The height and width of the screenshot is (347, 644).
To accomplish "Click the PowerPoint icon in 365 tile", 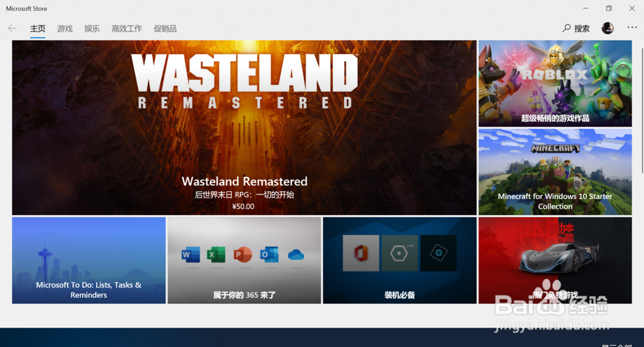I will pos(242,254).
